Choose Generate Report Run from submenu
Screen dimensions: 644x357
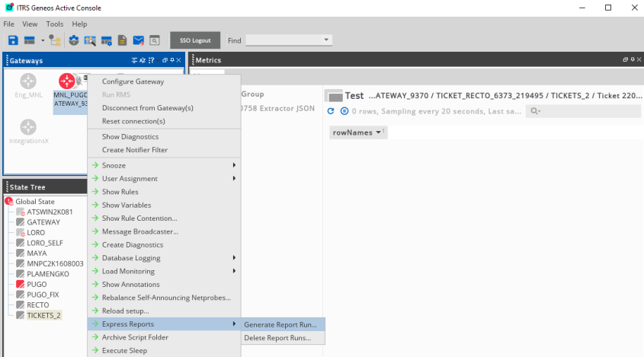(280, 324)
